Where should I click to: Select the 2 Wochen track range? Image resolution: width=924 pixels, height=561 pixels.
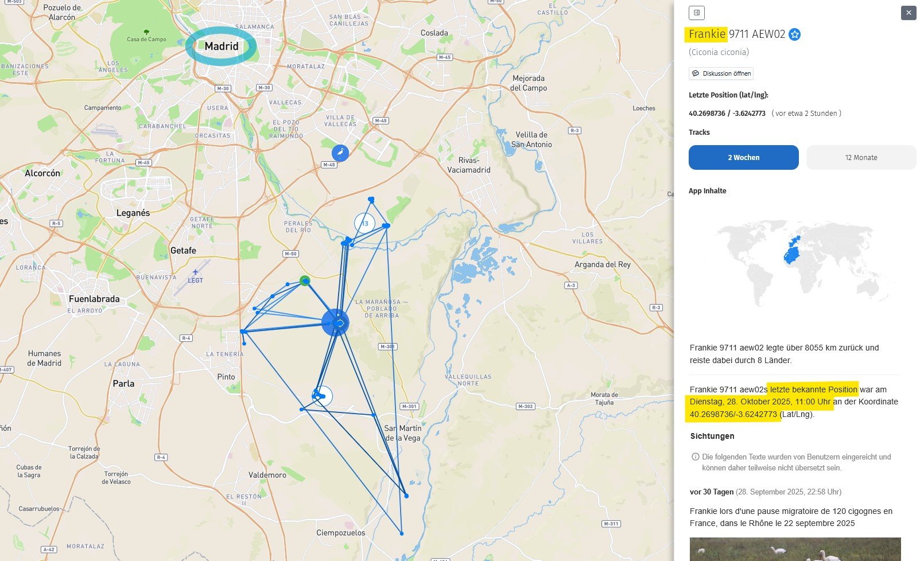743,157
